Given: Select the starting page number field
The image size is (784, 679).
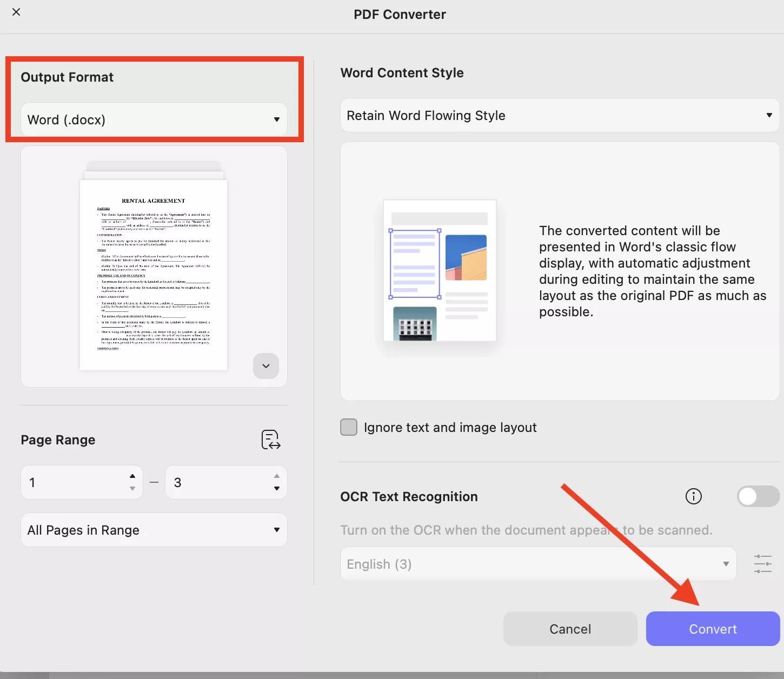Looking at the screenshot, I should [70, 482].
